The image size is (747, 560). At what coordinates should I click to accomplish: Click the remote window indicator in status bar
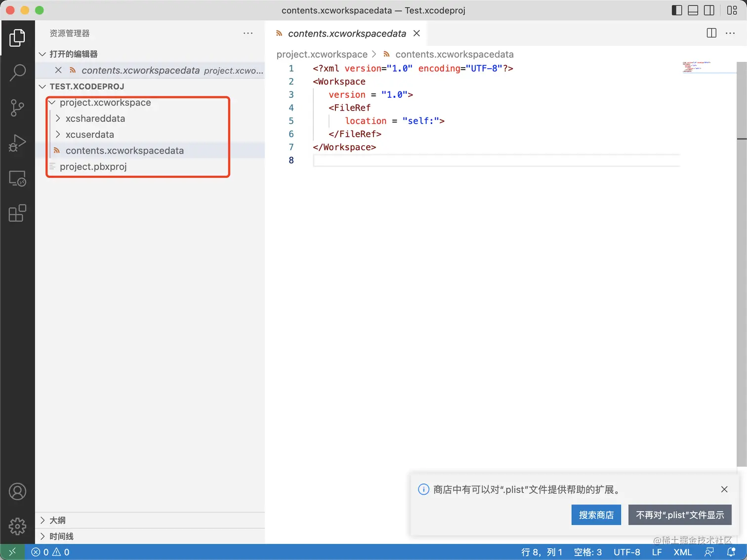click(12, 552)
